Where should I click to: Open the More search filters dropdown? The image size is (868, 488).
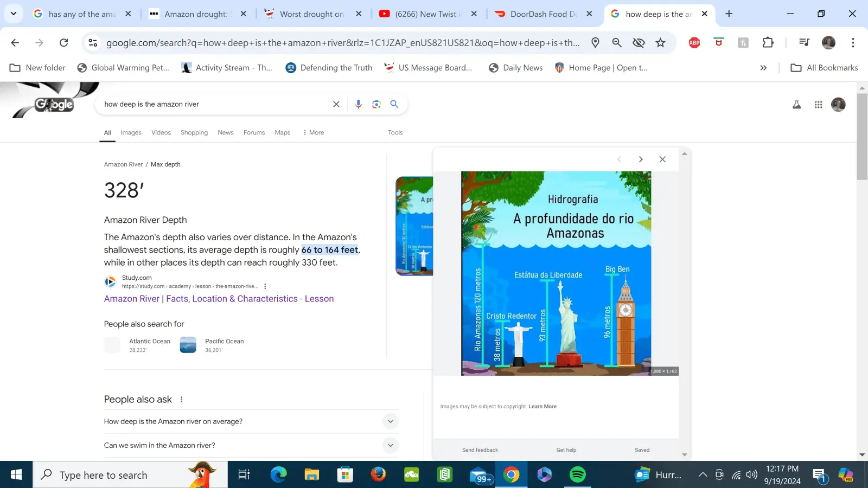[314, 132]
